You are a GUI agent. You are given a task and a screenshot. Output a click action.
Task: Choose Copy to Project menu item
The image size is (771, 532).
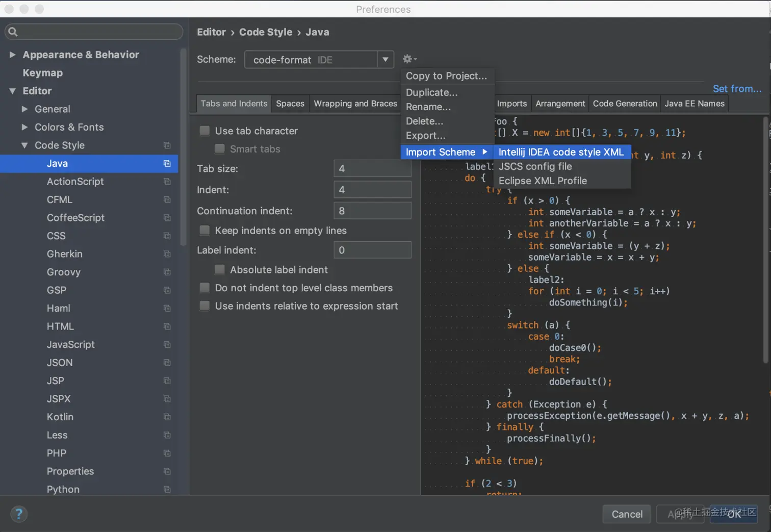(x=447, y=76)
